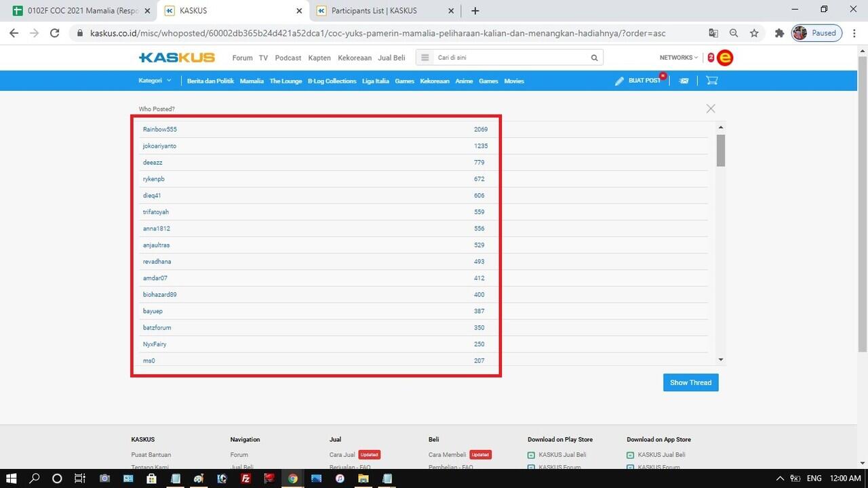
Task: Open the shopping cart icon in blue bar
Action: coord(711,81)
